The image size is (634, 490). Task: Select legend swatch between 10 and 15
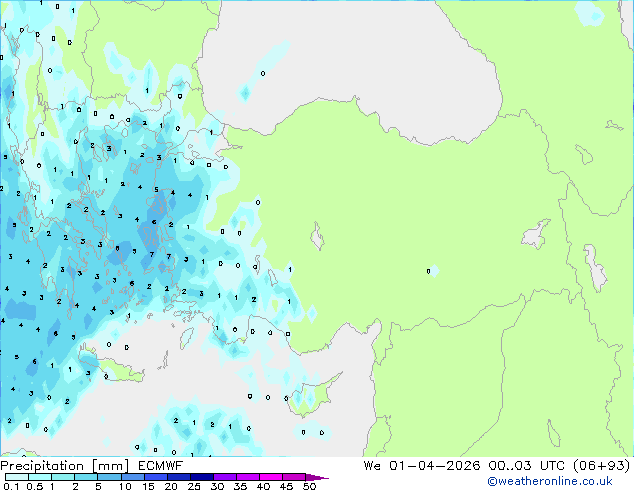133,477
